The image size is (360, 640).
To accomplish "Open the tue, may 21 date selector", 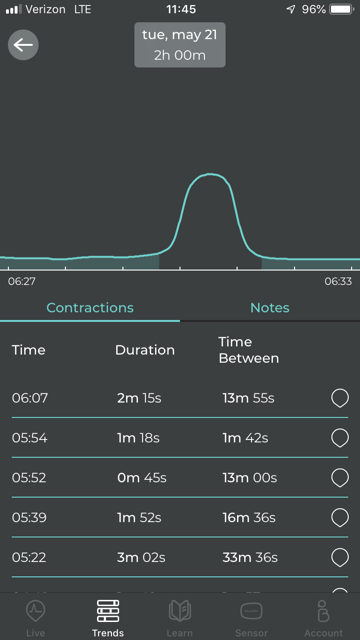I will (180, 45).
